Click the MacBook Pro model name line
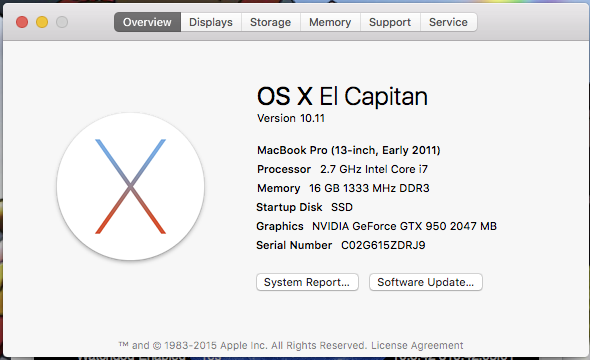Screen dimensions: 590x360 [x=348, y=150]
